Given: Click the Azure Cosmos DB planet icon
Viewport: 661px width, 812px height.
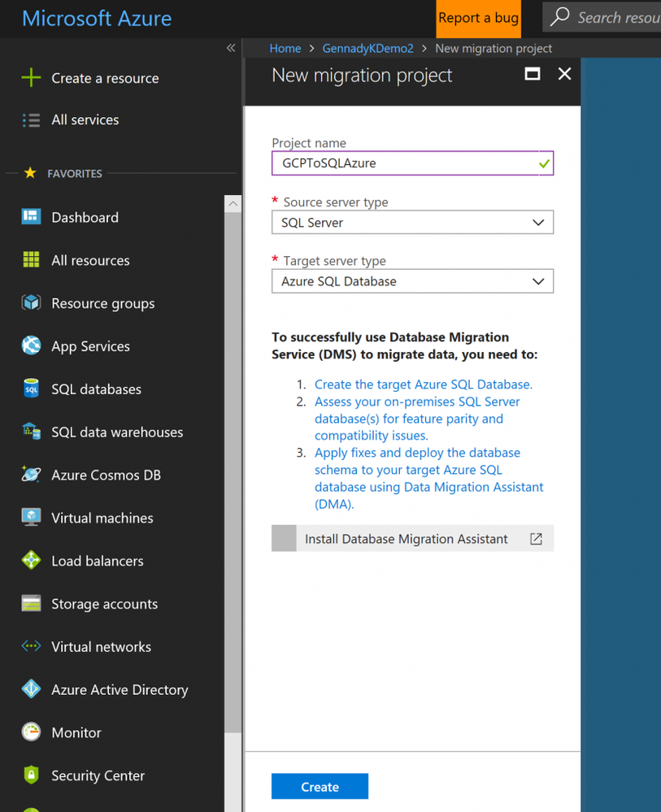Looking at the screenshot, I should click(x=31, y=475).
